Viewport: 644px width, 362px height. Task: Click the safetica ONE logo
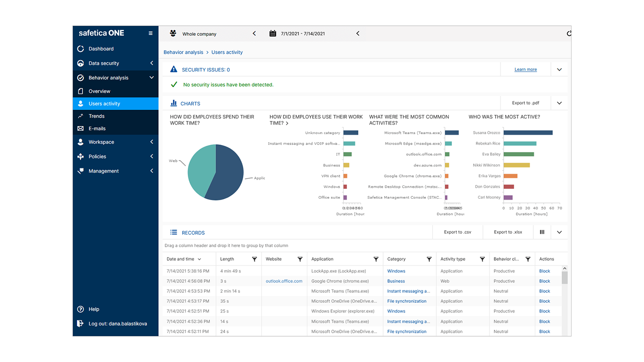pos(101,33)
